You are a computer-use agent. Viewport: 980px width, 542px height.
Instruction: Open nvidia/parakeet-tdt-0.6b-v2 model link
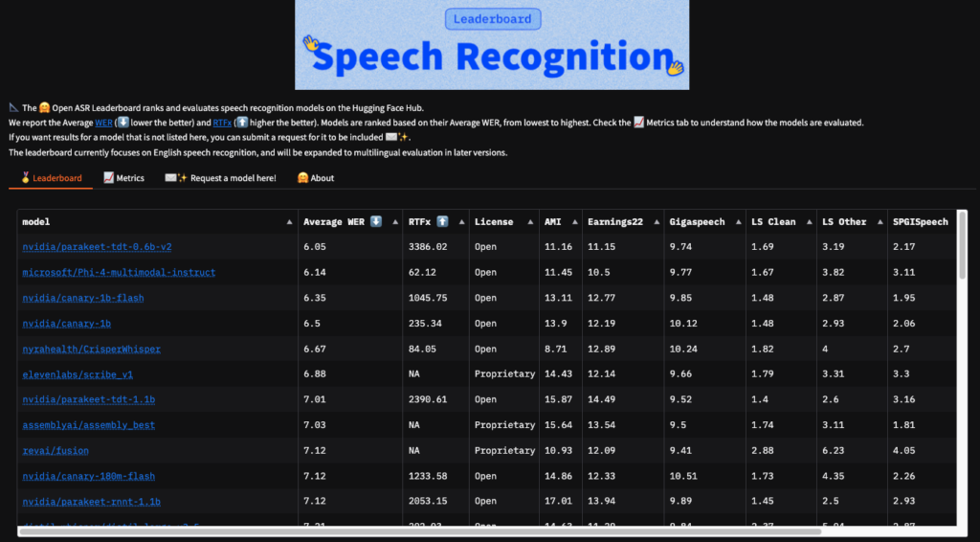click(x=97, y=247)
